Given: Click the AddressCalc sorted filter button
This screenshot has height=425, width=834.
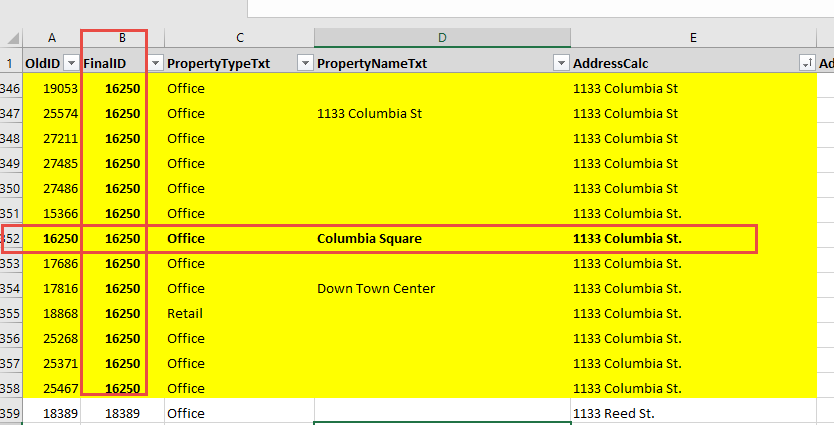Looking at the screenshot, I should 806,63.
